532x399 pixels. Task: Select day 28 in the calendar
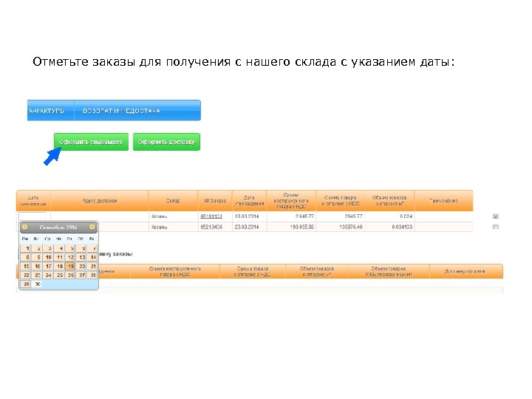click(x=92, y=275)
